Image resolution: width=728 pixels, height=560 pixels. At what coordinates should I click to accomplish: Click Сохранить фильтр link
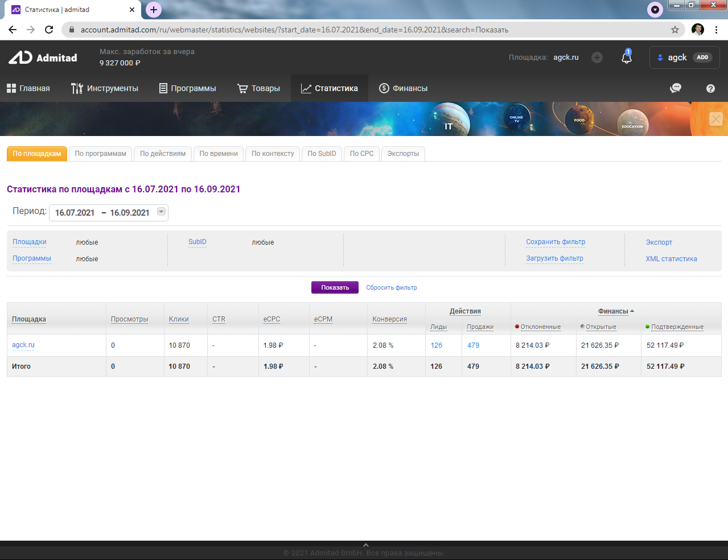pyautogui.click(x=556, y=242)
